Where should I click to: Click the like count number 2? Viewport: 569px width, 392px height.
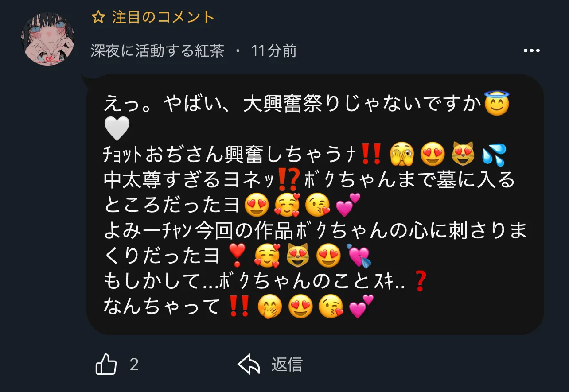tap(134, 365)
